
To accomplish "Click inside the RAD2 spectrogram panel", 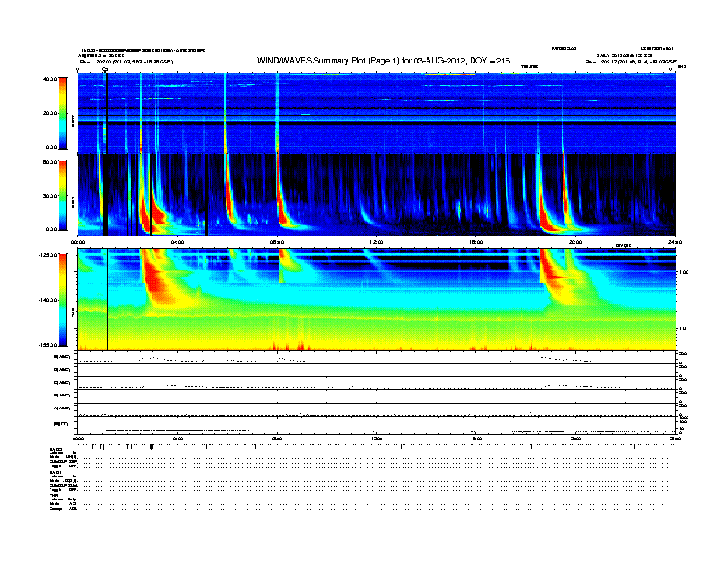I will [376, 113].
